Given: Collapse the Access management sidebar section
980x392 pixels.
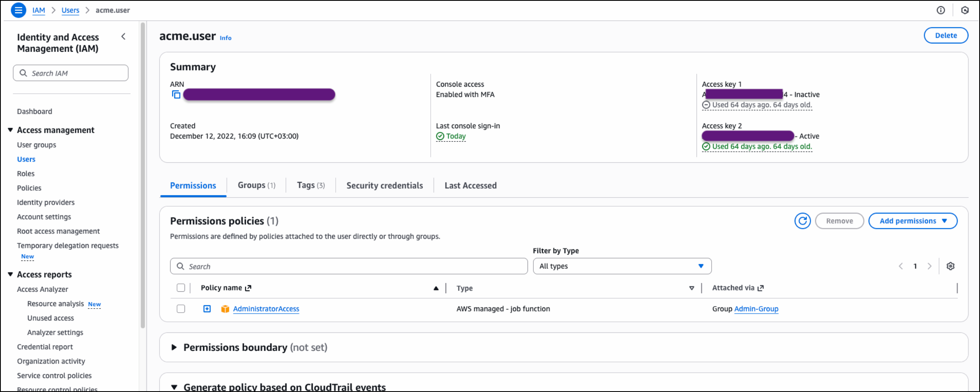Looking at the screenshot, I should (x=11, y=130).
